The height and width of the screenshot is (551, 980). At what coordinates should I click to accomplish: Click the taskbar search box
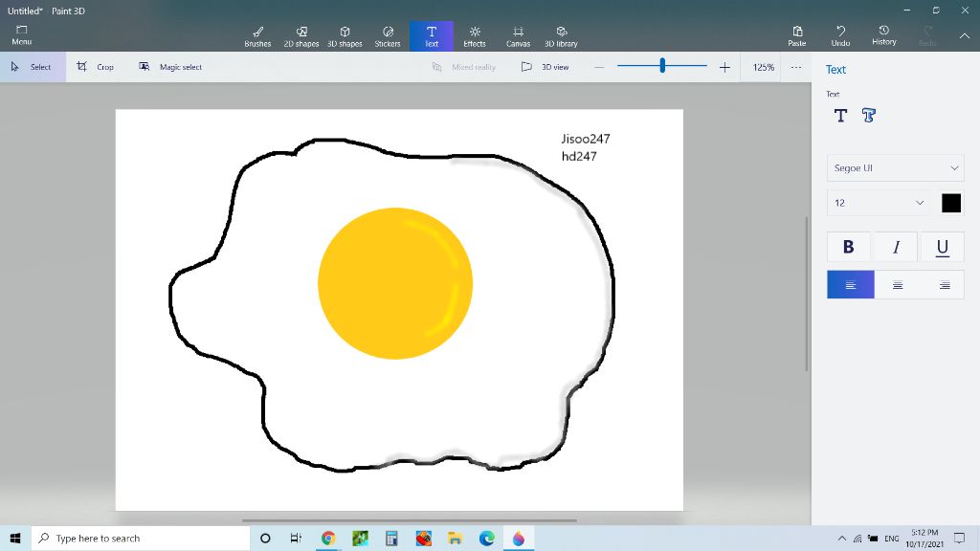[x=141, y=538]
